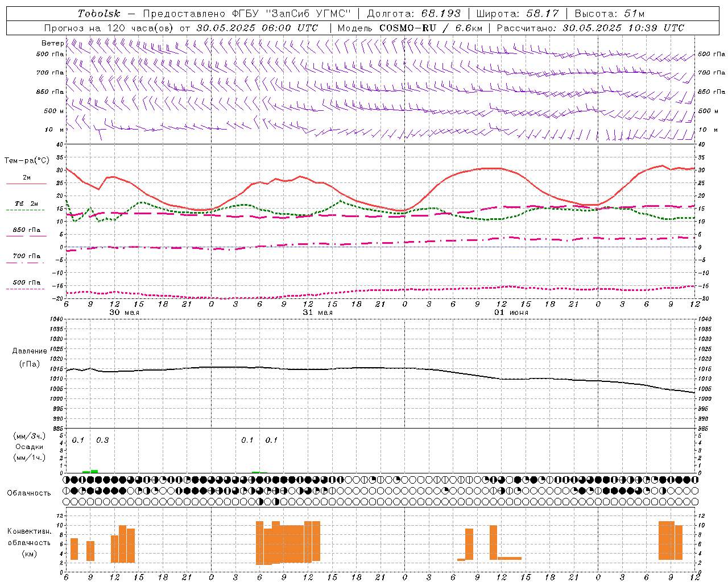
Task: Click 'Прогноз на 120 часа(ов)' forecast text
Action: pos(109,28)
